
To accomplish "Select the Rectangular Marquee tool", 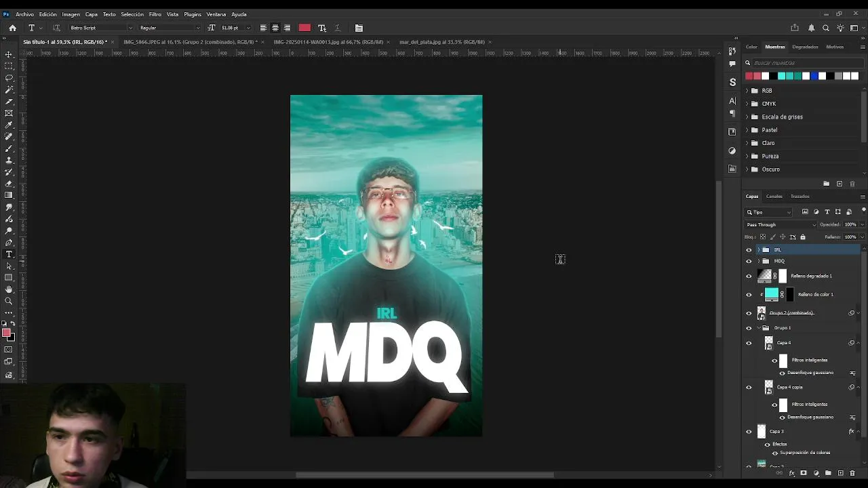I will (x=9, y=66).
